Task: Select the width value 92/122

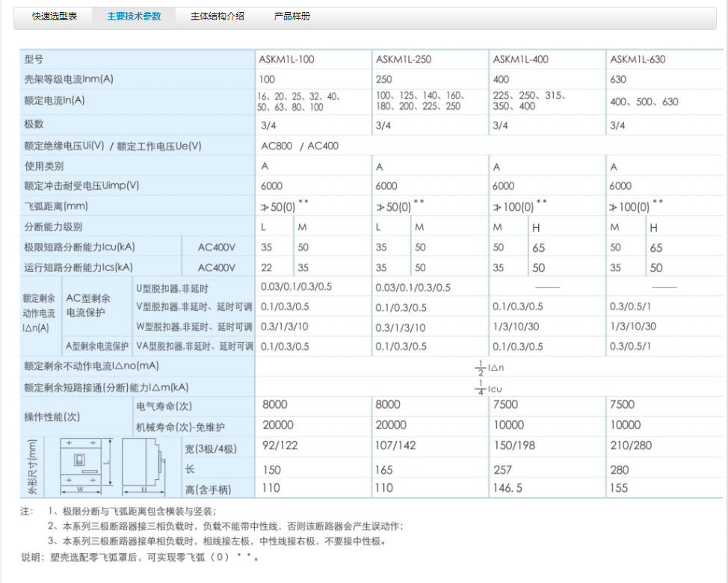Action: 280,445
